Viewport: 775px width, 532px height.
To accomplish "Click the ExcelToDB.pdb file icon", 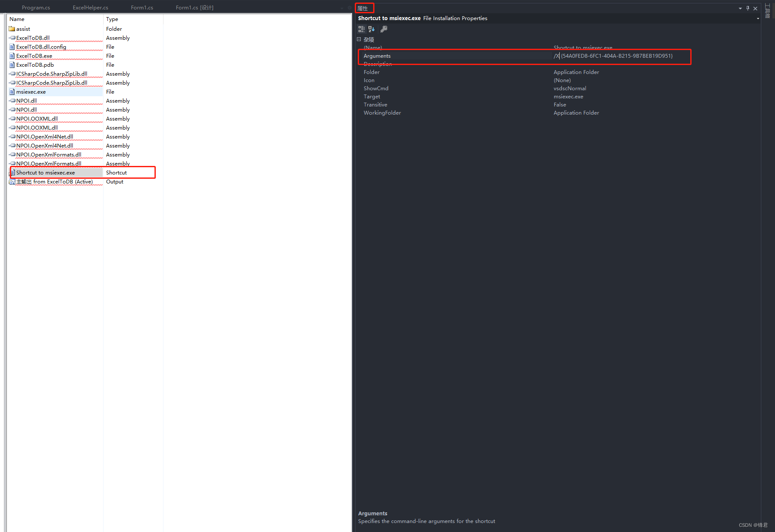I will (x=12, y=65).
